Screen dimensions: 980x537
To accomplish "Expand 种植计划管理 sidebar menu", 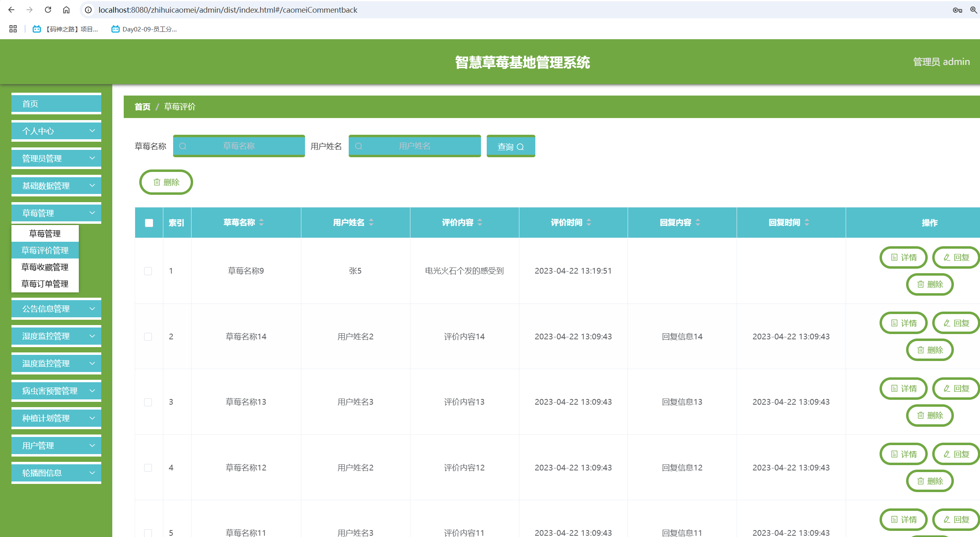I will point(56,418).
